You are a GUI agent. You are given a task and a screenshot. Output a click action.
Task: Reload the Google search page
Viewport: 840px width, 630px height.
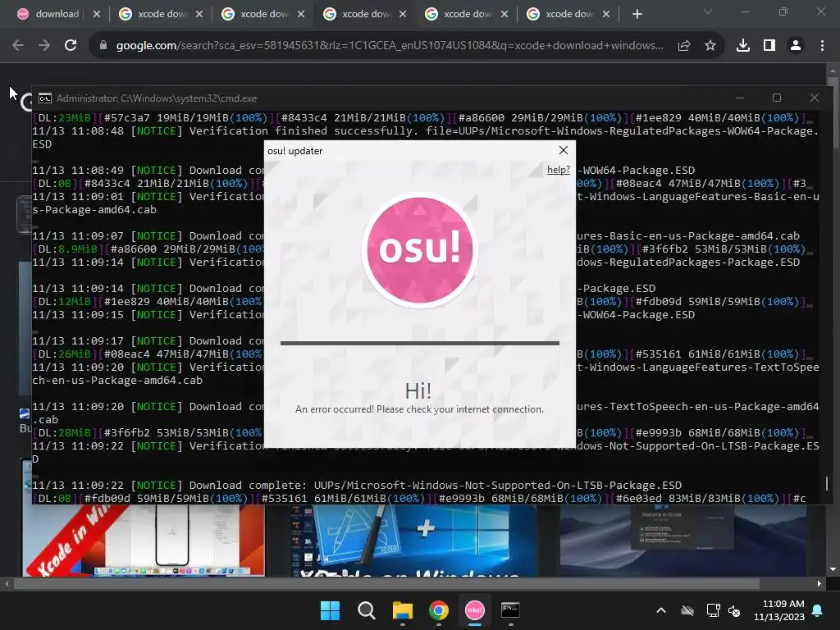[x=71, y=46]
